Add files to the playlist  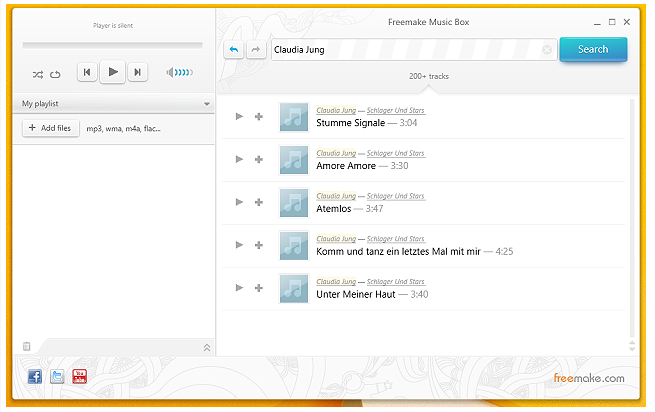(x=51, y=128)
